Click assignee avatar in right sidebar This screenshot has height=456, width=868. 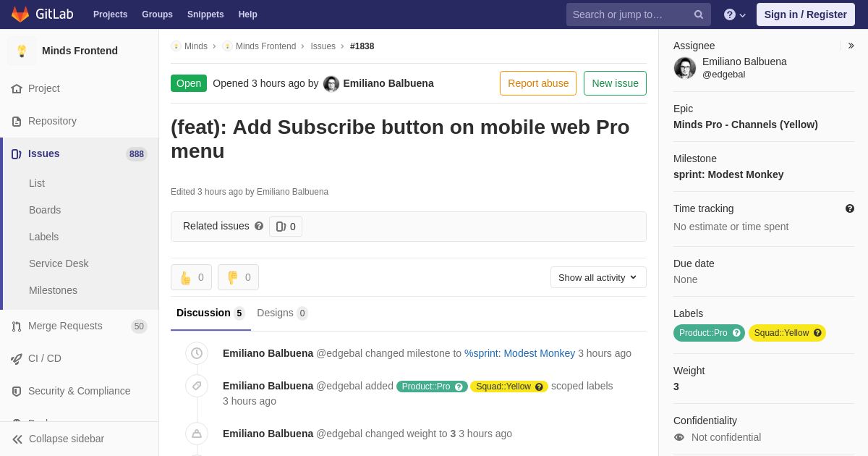point(685,68)
